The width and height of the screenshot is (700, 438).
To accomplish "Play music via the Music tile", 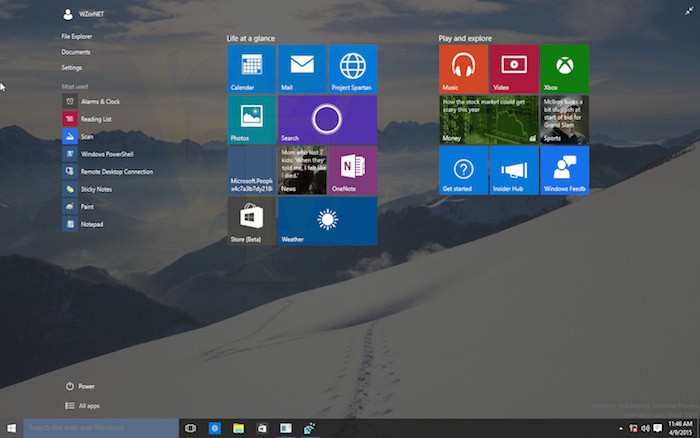I will 463,69.
